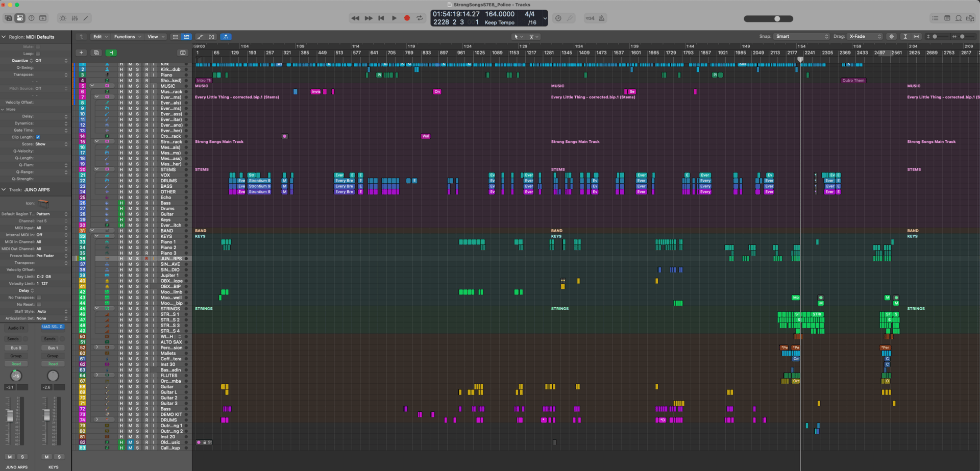
Task: Toggle waveform zoom button
Action: [x=892, y=37]
